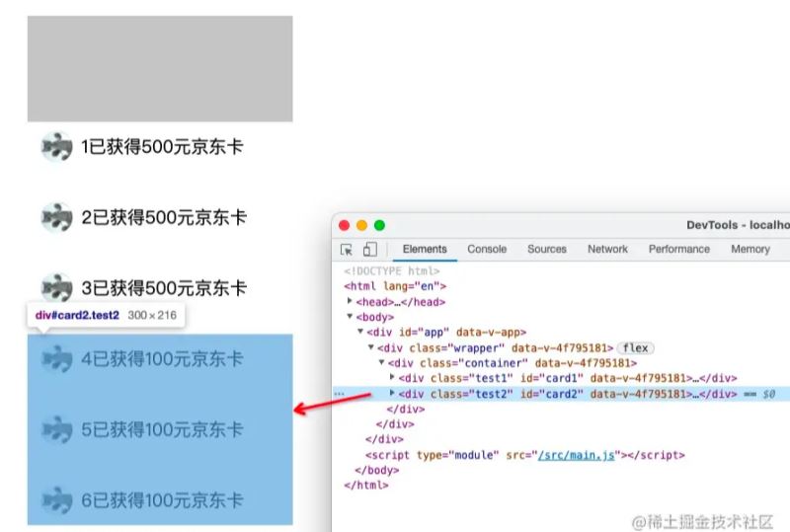Toggle the flex badge on wrapper div
The height and width of the screenshot is (532, 790).
pos(634,347)
